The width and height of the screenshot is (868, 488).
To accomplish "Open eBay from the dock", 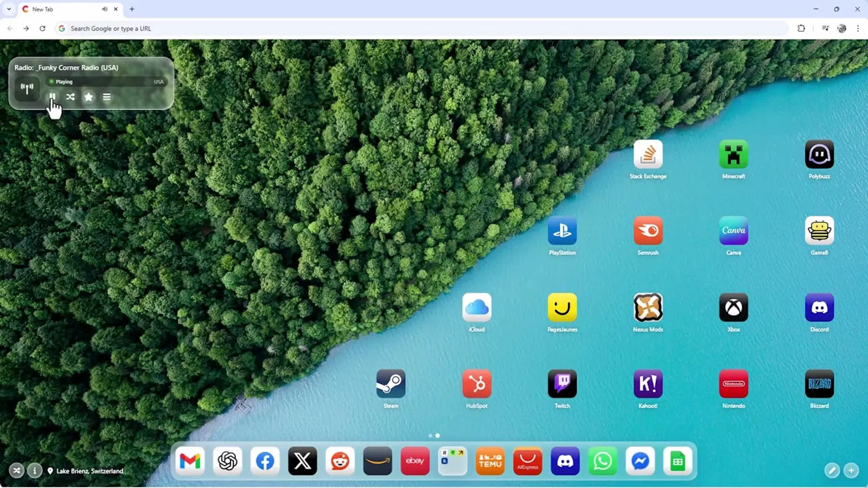I will pos(415,461).
